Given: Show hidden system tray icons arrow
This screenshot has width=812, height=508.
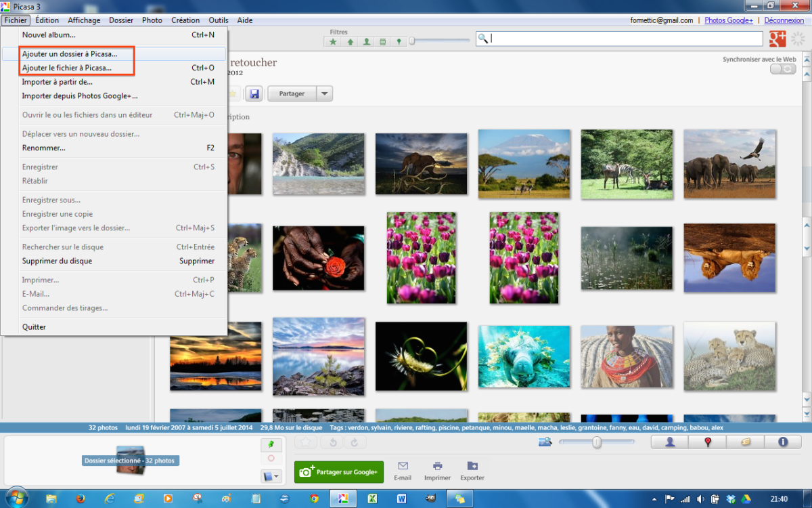Looking at the screenshot, I should tap(653, 499).
